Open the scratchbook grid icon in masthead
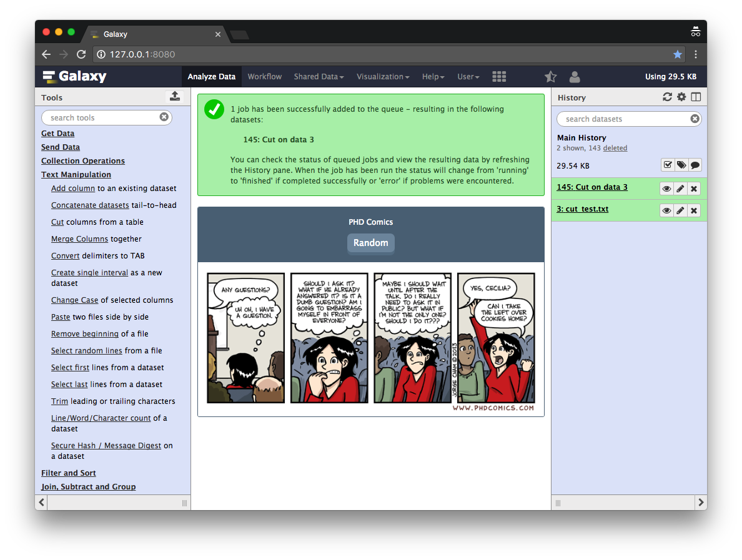742x560 pixels. pos(499,77)
